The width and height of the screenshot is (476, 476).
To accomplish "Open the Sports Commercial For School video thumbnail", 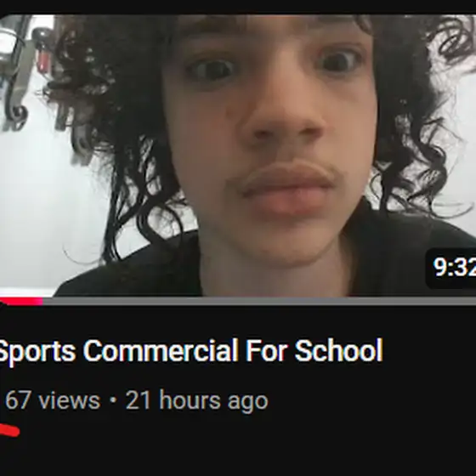I will 238,156.
